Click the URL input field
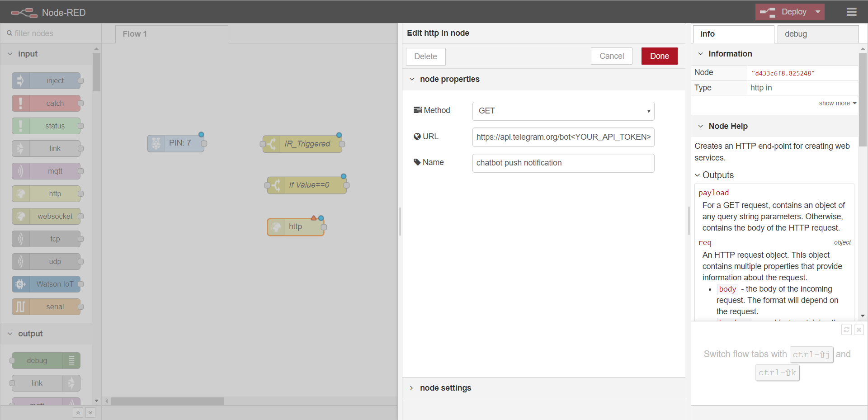The width and height of the screenshot is (868, 420). click(x=563, y=137)
